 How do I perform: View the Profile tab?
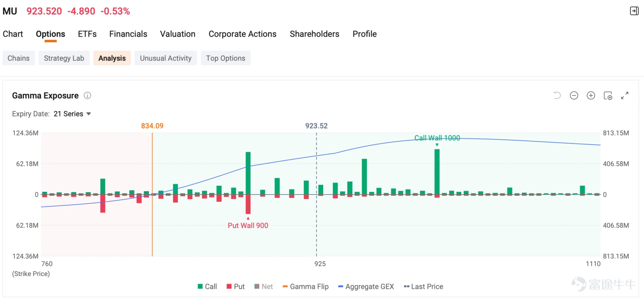click(365, 34)
